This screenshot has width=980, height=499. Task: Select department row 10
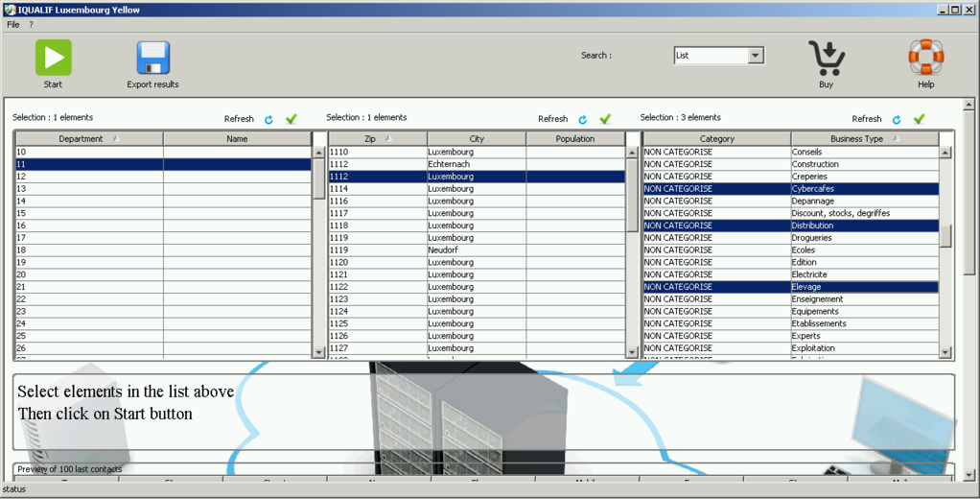[x=163, y=152]
